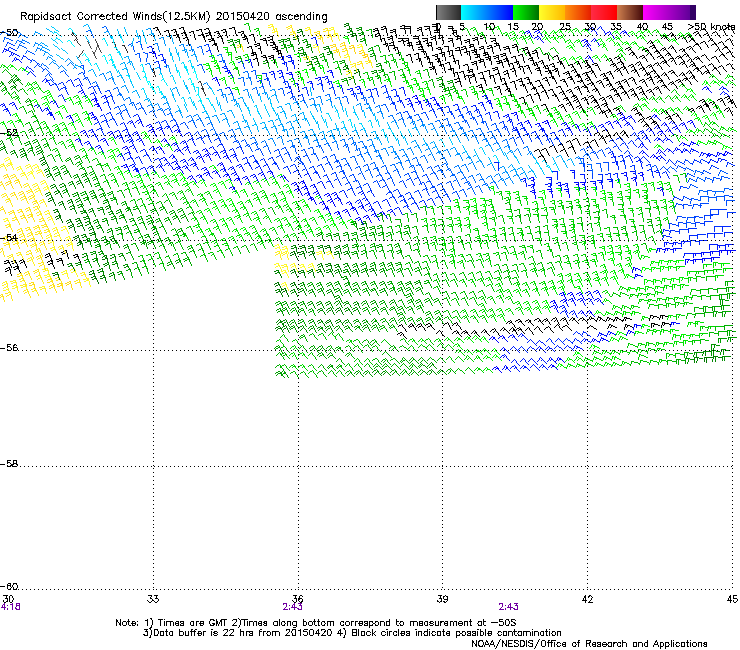Click the brown 35-40 knots legend swatch
Viewport: 740px width, 650px height.
[x=630, y=12]
